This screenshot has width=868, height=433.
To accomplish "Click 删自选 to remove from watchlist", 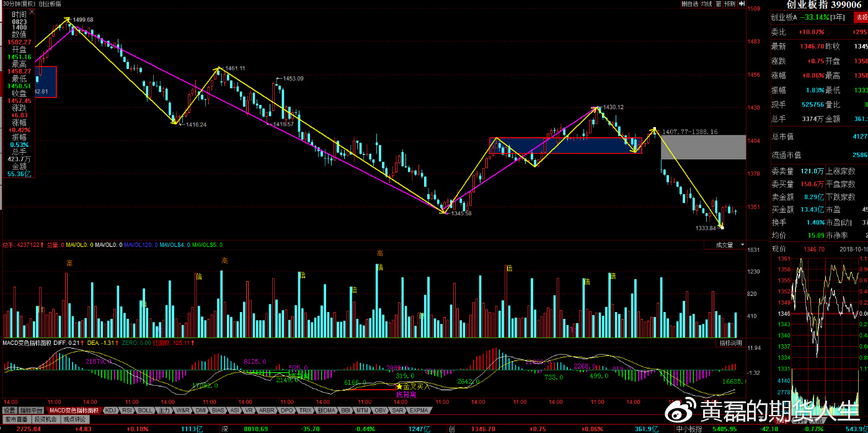I will [x=689, y=4].
